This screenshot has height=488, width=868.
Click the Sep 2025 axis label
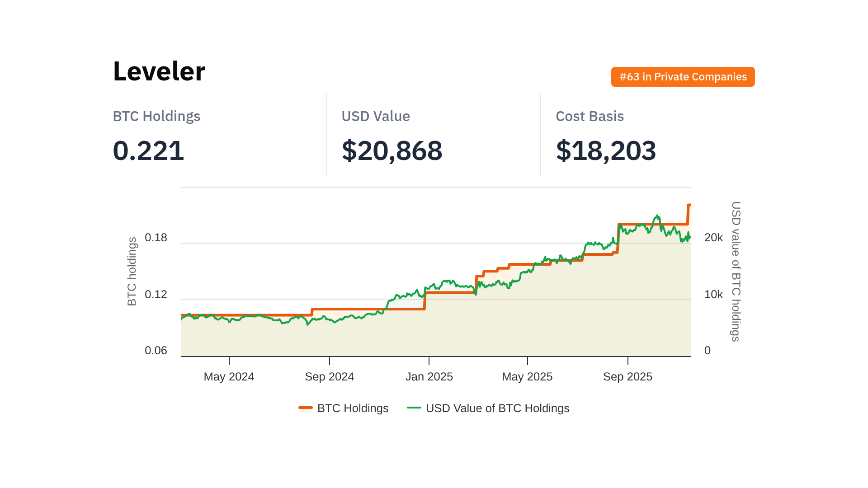point(627,376)
